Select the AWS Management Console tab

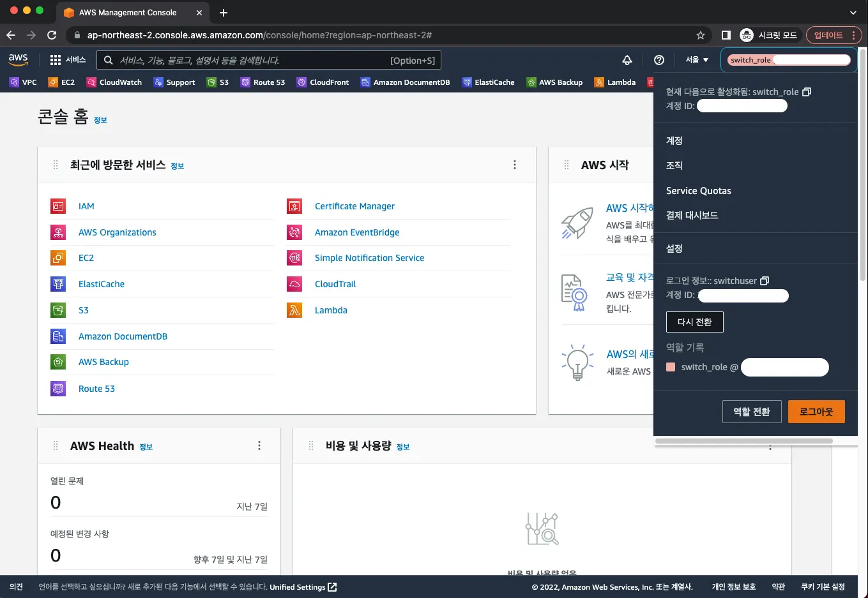[x=133, y=13]
